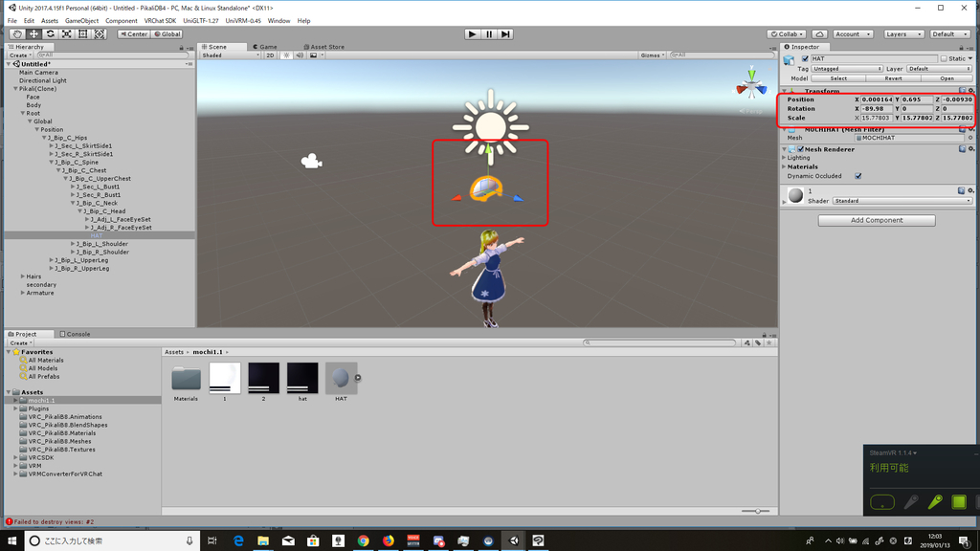
Task: Toggle HAT object active checkbox
Action: pos(805,58)
